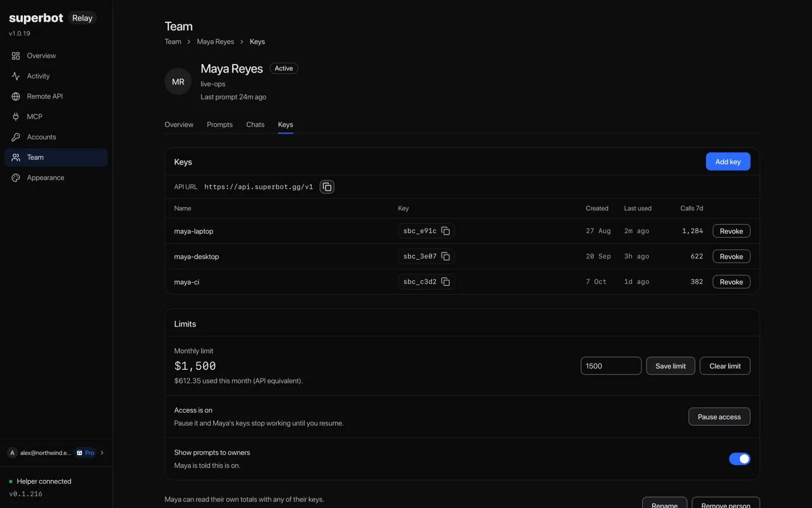Click the Team breadcrumb link
Screen dimensions: 812x508
click(173, 42)
